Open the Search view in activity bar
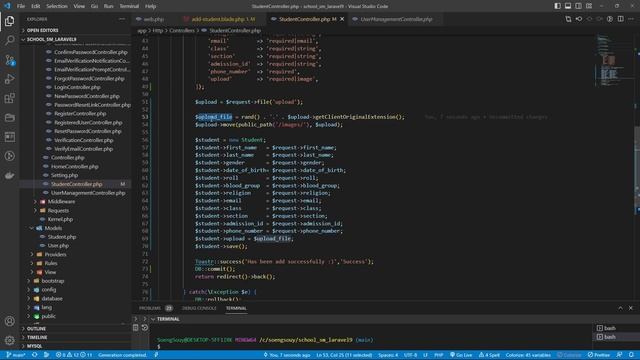 [x=9, y=40]
